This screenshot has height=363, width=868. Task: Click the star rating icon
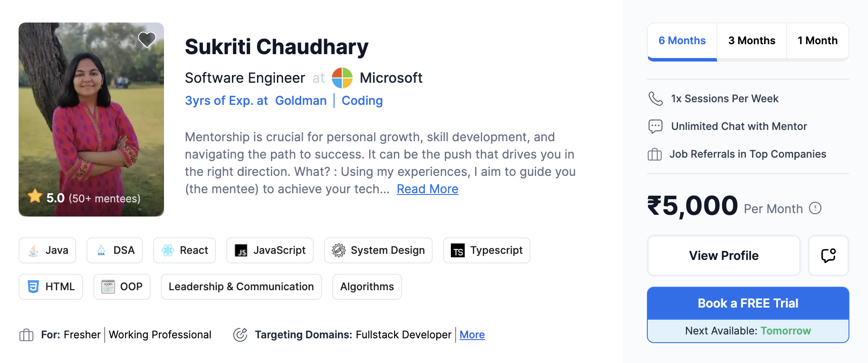35,196
